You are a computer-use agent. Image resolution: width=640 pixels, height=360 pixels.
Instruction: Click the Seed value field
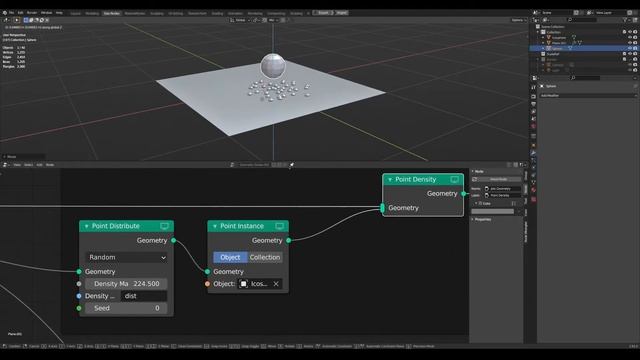[127, 308]
